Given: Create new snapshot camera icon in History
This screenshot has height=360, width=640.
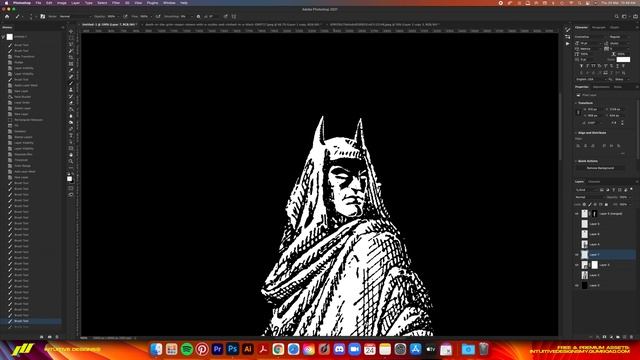Looking at the screenshot, I should tap(49, 337).
